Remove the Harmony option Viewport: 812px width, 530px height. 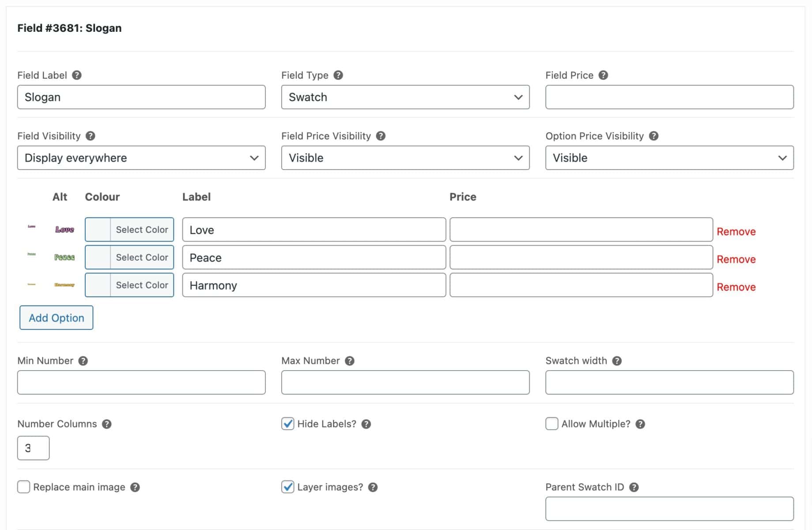(x=736, y=287)
